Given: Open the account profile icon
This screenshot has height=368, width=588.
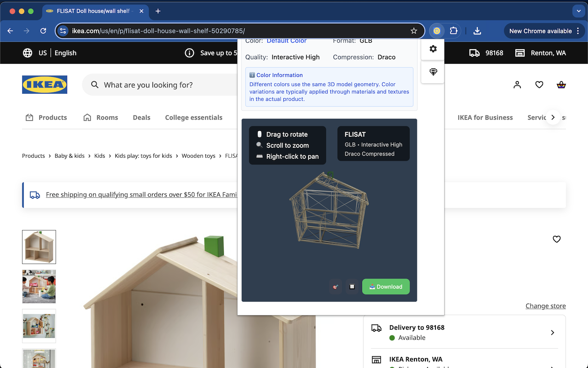Looking at the screenshot, I should [x=517, y=85].
